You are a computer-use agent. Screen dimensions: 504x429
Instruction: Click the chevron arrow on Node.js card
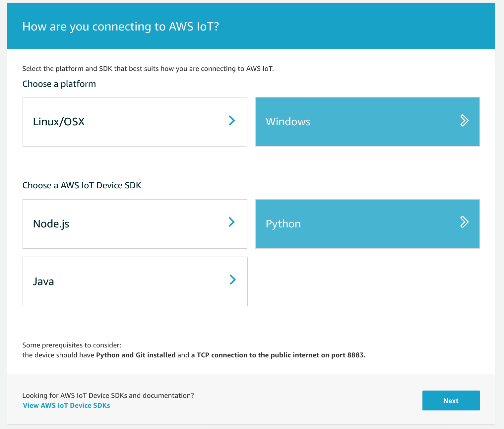click(x=232, y=222)
